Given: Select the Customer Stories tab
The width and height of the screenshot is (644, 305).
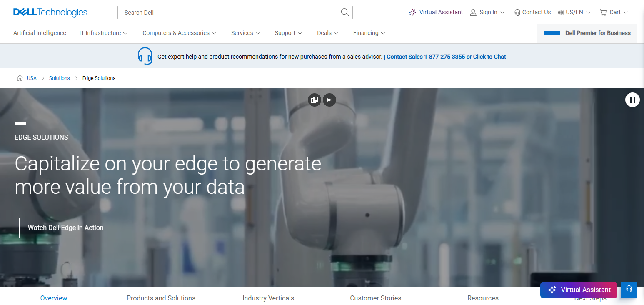Looking at the screenshot, I should [x=376, y=298].
